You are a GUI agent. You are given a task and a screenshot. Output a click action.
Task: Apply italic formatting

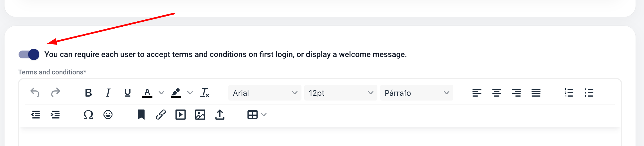tap(108, 93)
